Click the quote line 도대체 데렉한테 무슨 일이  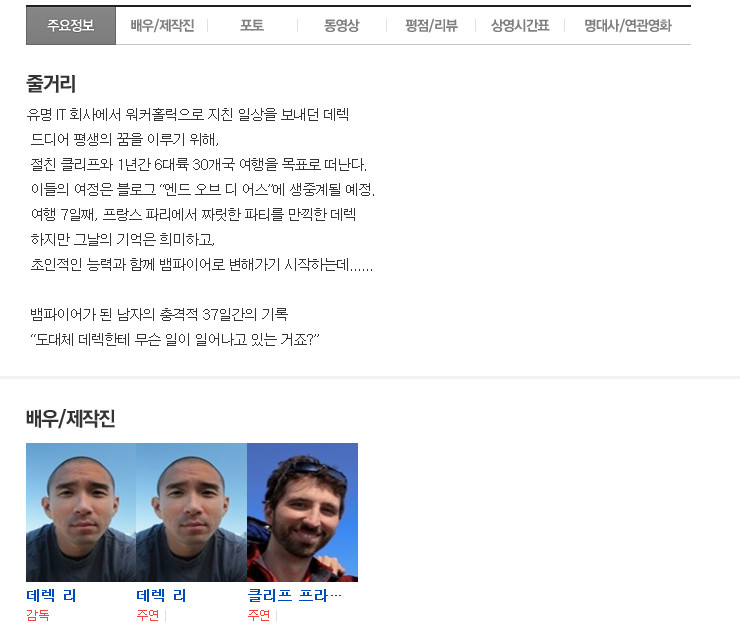coord(175,339)
